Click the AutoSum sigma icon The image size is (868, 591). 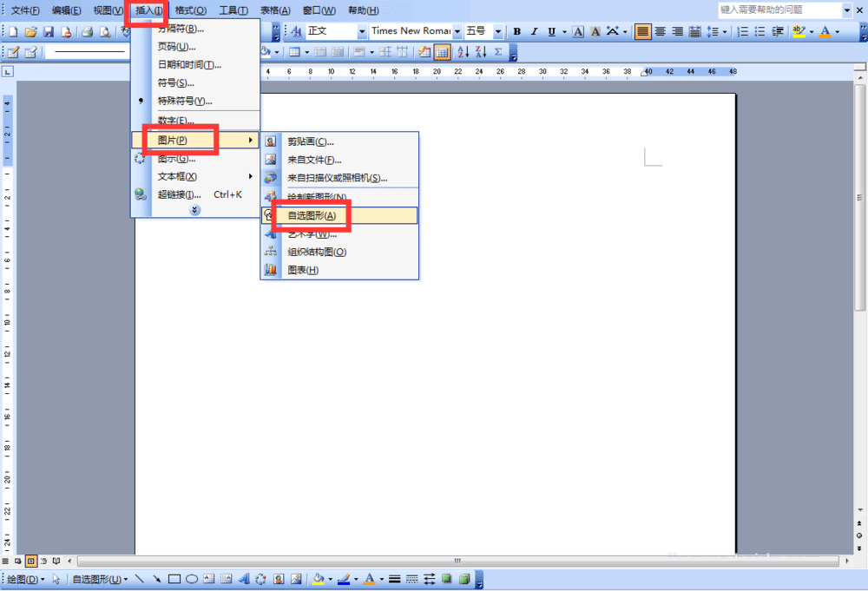click(498, 52)
